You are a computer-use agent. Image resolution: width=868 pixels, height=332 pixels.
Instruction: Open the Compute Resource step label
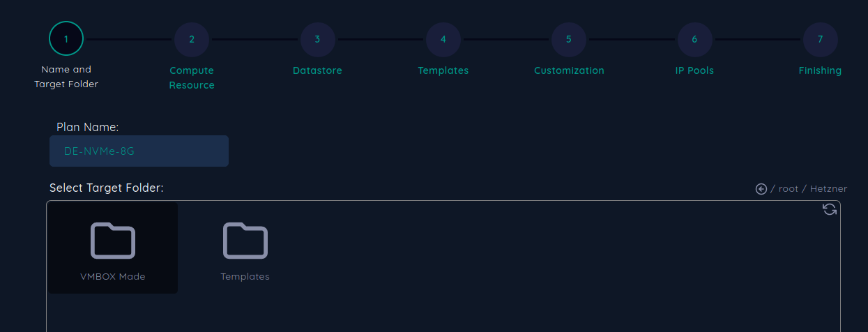[192, 77]
